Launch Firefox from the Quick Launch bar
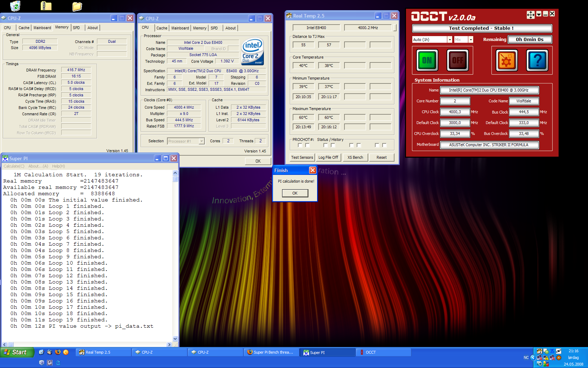This screenshot has height=368, width=588. pyautogui.click(x=58, y=352)
